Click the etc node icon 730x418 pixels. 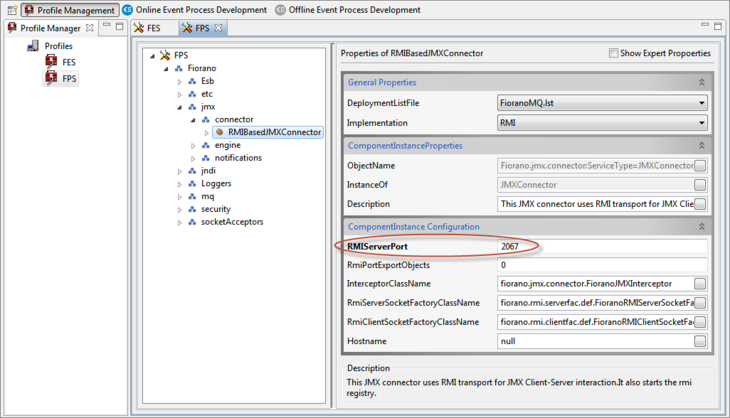(192, 94)
